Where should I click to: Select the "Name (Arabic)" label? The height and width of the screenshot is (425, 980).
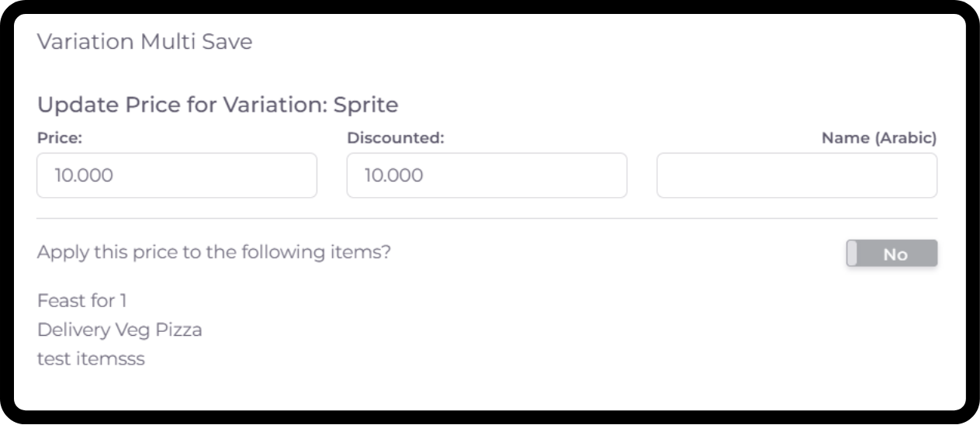pos(879,138)
